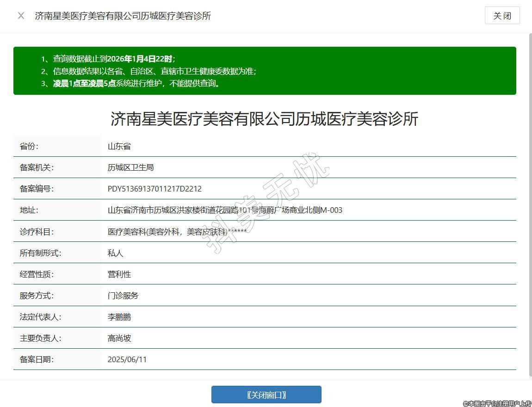Click the dialog title text in header
Image resolution: width=532 pixels, height=407 pixels.
[123, 16]
